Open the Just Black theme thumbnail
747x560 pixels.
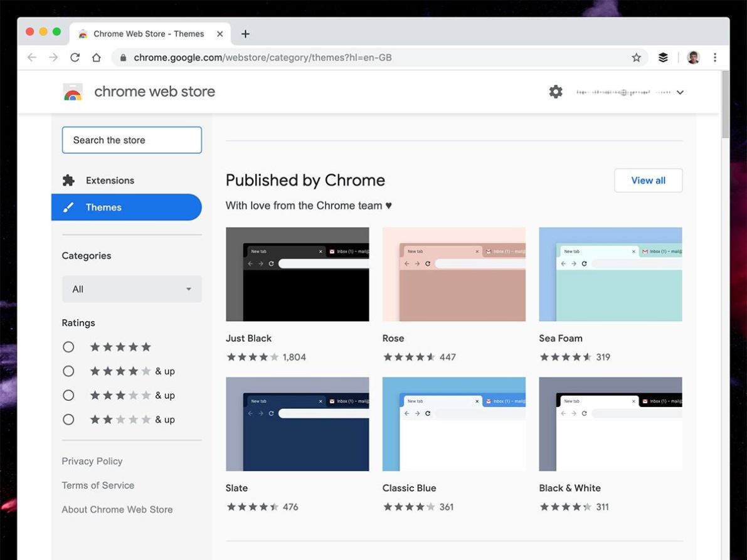coord(297,274)
